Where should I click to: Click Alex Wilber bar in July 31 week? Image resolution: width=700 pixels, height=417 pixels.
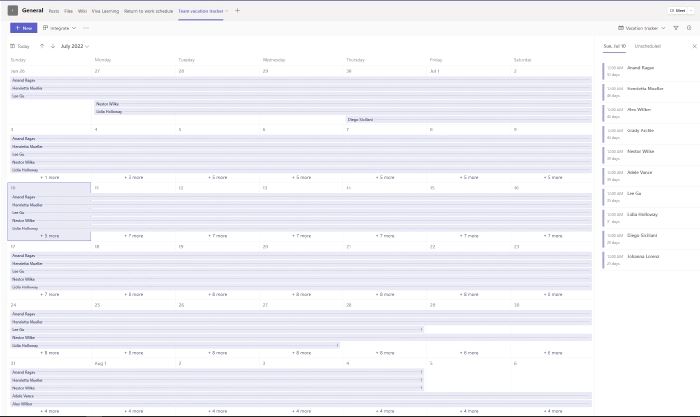[x=301, y=404]
